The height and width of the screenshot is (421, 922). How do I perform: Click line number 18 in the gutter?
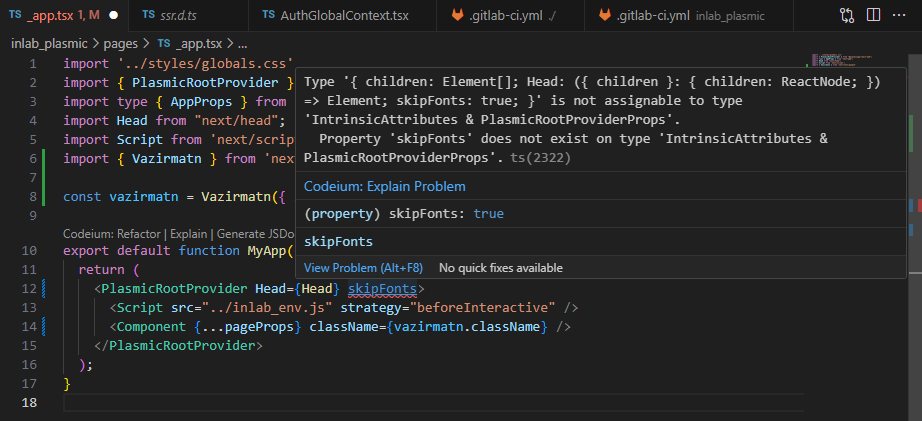click(33, 402)
